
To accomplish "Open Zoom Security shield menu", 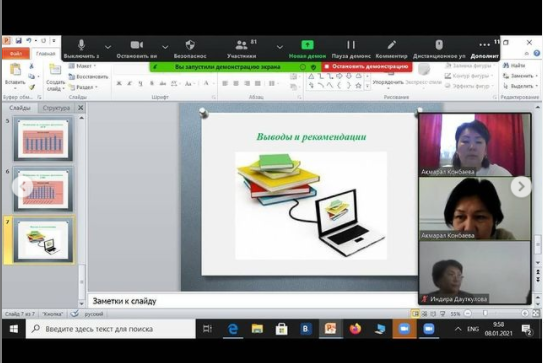I will point(190,48).
